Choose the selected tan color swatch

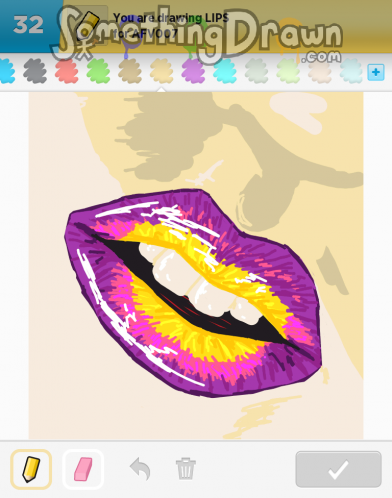coord(162,71)
